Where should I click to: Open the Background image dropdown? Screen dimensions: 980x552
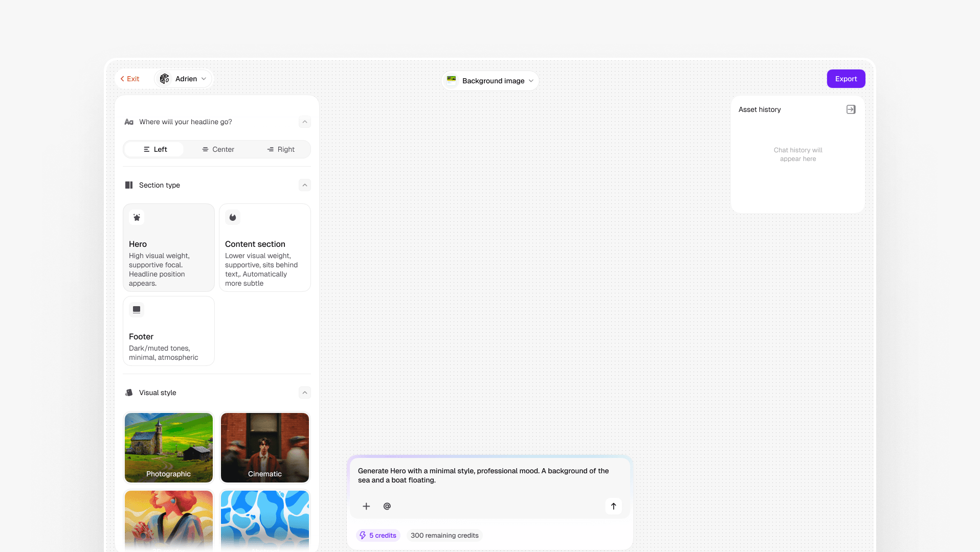[x=490, y=81]
